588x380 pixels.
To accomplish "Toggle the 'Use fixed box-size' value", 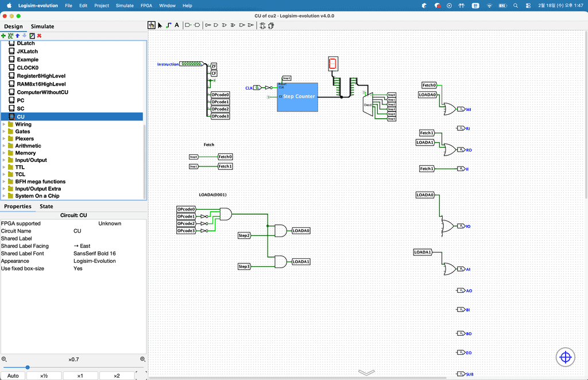I will [78, 269].
